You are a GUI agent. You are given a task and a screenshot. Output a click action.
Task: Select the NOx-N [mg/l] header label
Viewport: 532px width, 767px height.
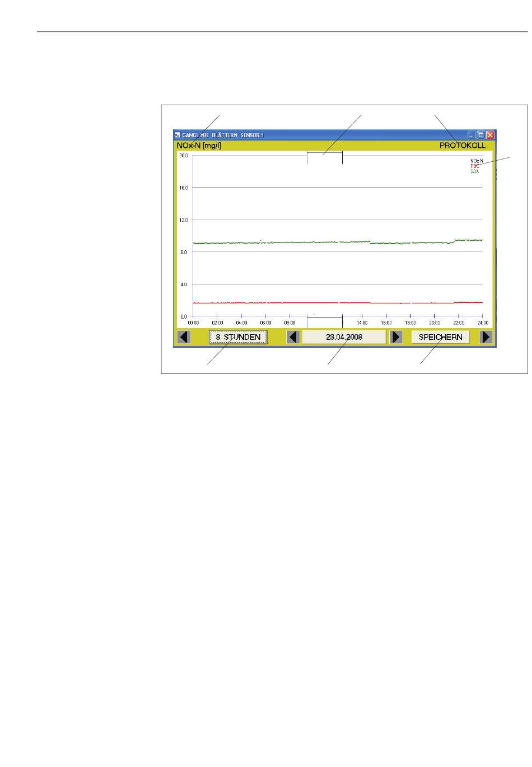click(x=199, y=145)
